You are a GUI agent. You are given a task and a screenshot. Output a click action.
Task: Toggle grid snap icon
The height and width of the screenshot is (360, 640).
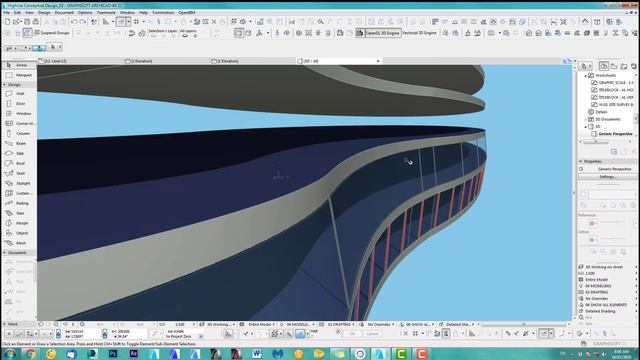click(137, 22)
